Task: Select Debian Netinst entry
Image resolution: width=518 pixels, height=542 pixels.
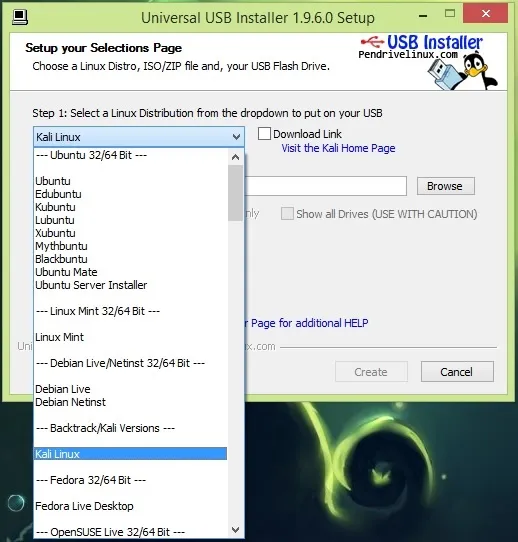Action: [x=70, y=402]
